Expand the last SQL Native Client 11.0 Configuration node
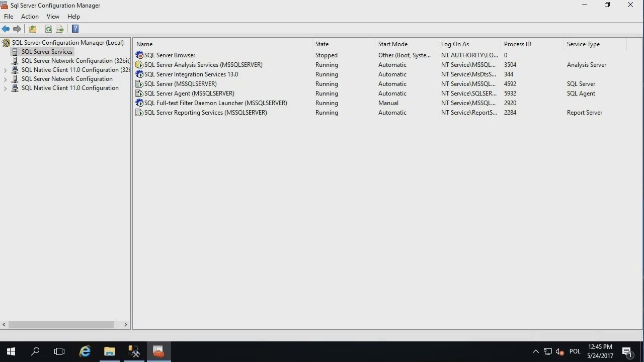The image size is (644, 362). click(5, 88)
